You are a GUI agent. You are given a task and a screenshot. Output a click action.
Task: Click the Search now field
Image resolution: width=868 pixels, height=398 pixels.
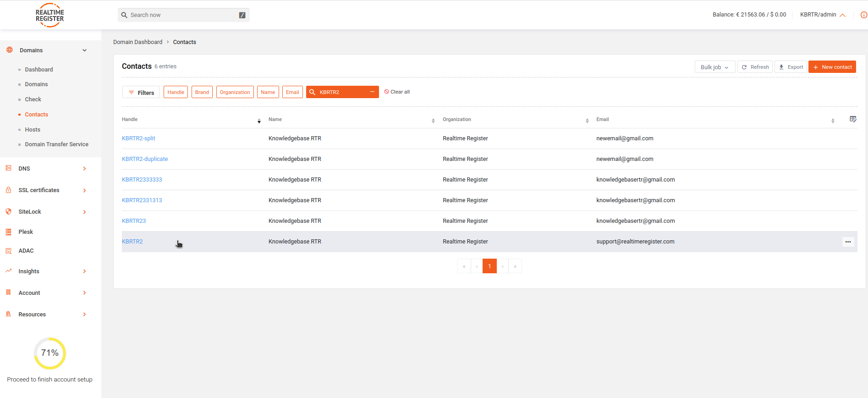click(x=183, y=15)
